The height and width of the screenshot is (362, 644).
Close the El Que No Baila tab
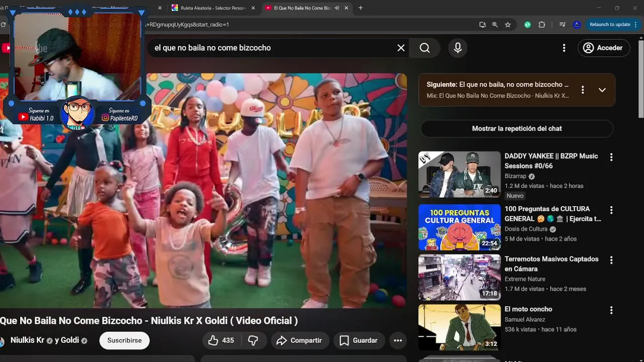346,8
